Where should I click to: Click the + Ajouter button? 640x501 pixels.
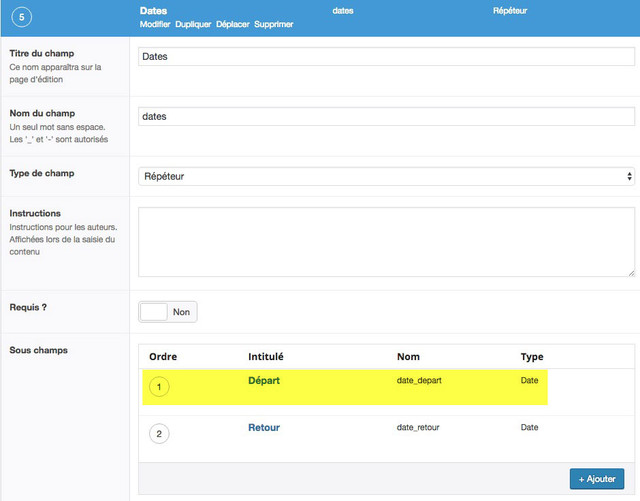point(597,479)
